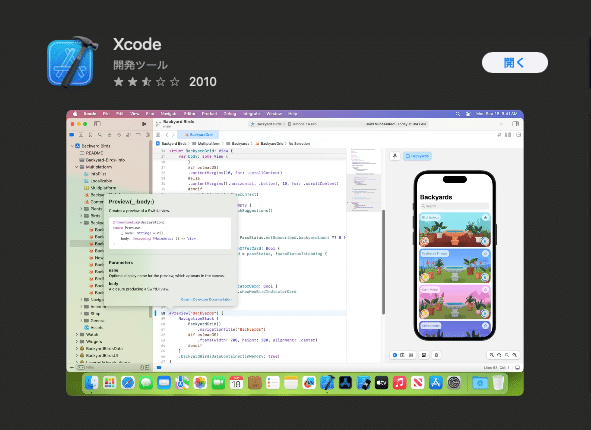Expand the Watch folder
The width and height of the screenshot is (591, 430).
click(x=77, y=334)
